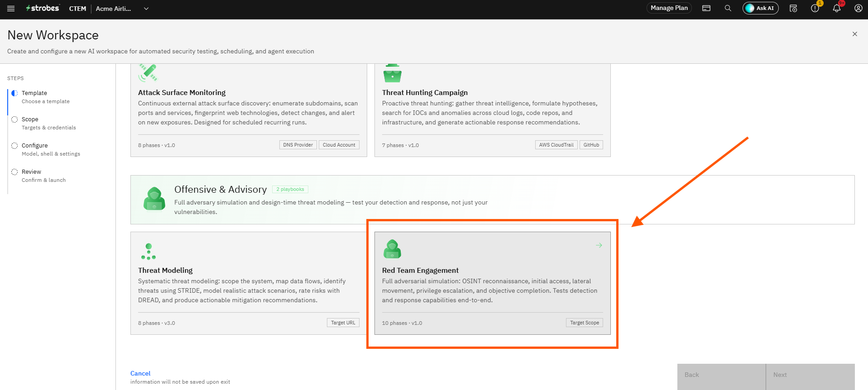Open the notifications bell
This screenshot has height=390, width=868.
[x=837, y=8]
